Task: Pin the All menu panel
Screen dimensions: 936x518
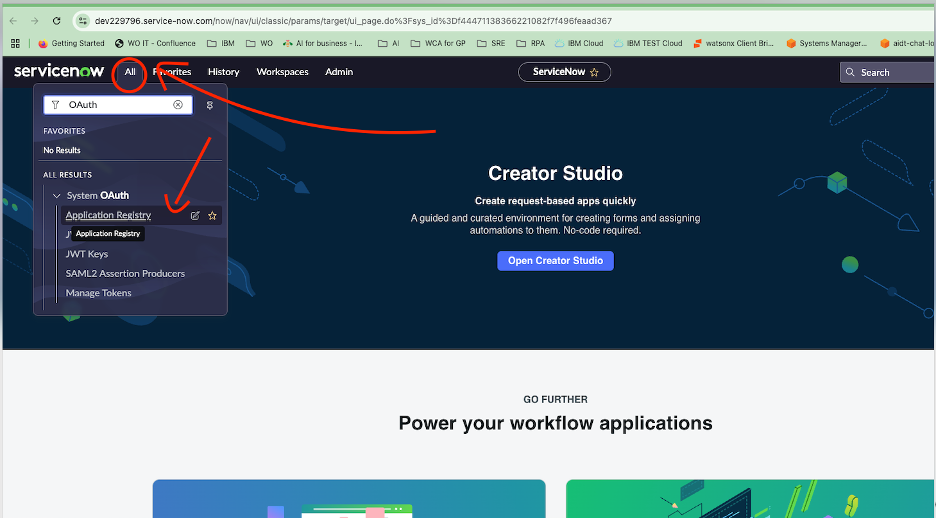Action: coord(210,105)
